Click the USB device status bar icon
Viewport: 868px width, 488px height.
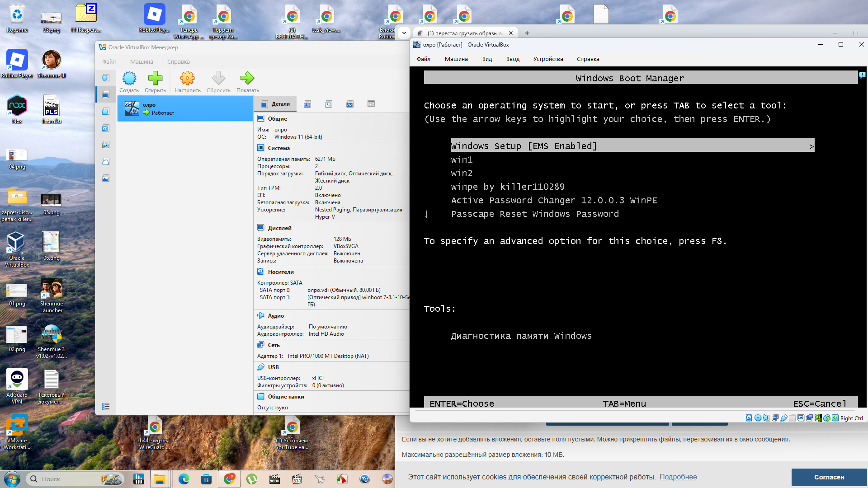pos(784,418)
